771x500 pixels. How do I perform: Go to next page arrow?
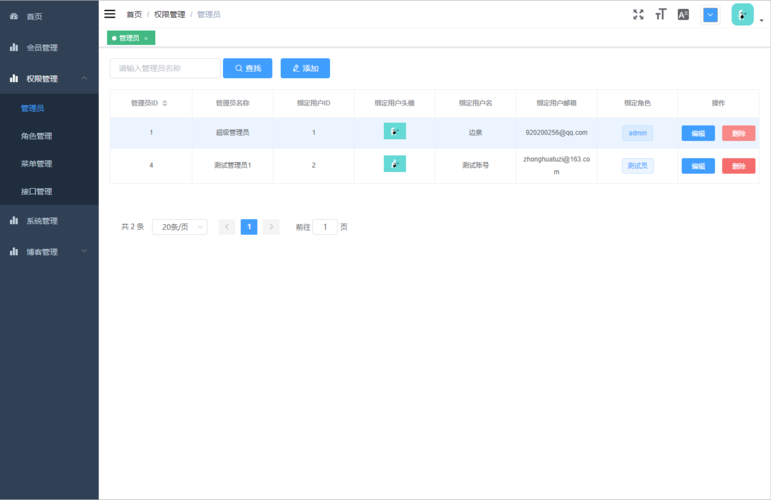[x=271, y=227]
